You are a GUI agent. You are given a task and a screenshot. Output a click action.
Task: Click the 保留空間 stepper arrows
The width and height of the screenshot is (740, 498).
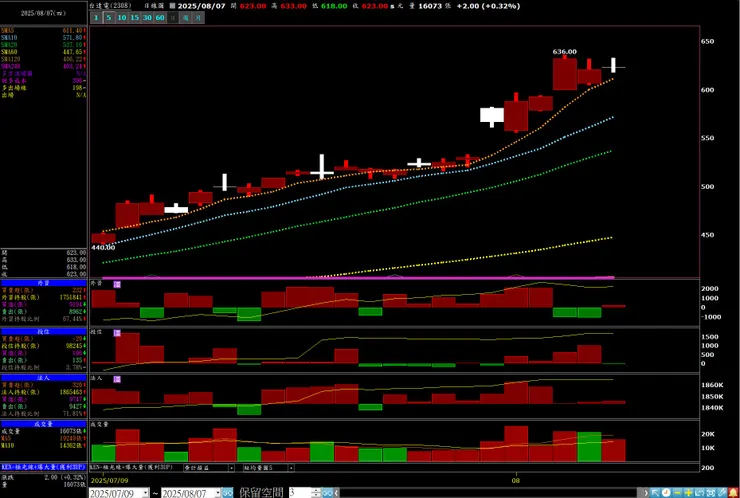click(x=316, y=493)
